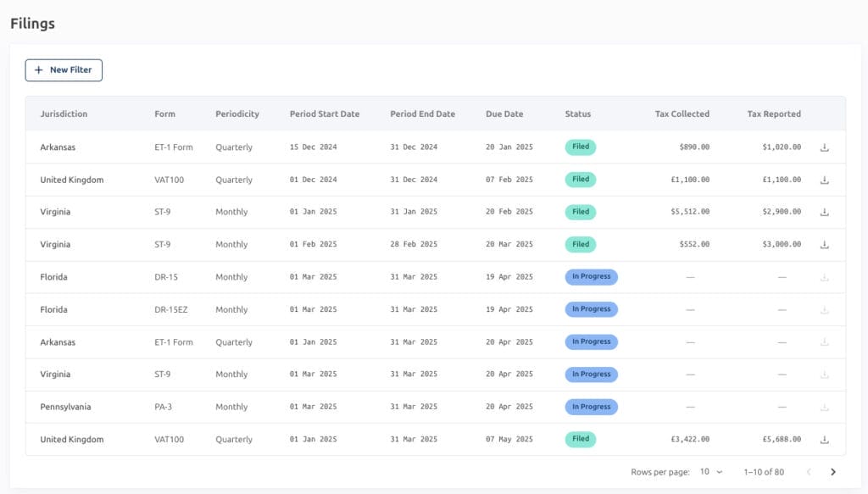868x494 pixels.
Task: Go to next page of filings
Action: (x=833, y=472)
